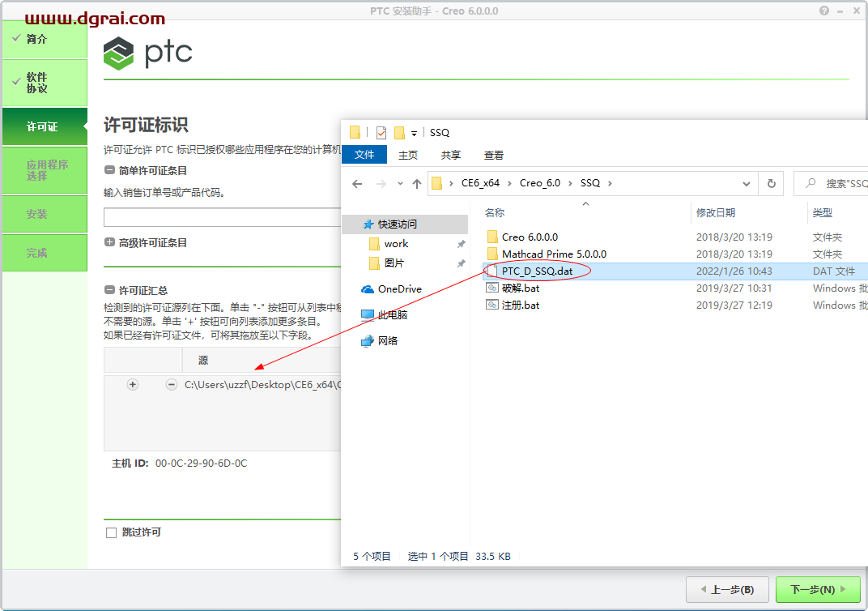The width and height of the screenshot is (868, 611).
Task: Click the 源 column header in license list
Action: (203, 360)
